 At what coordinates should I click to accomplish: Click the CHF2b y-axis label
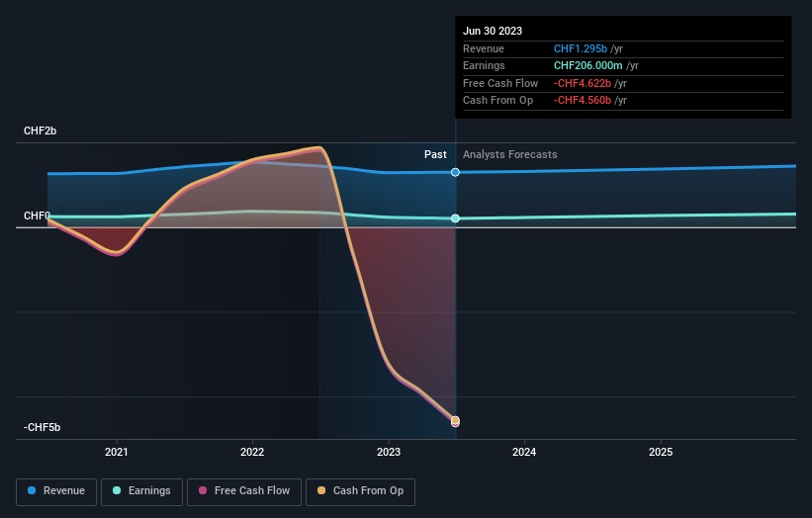click(40, 130)
